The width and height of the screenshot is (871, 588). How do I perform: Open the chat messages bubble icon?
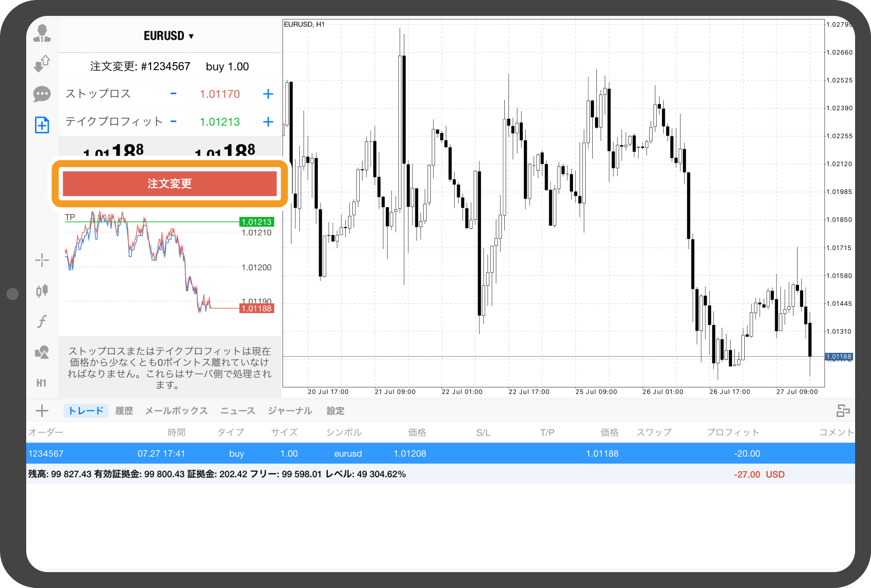coord(42,94)
